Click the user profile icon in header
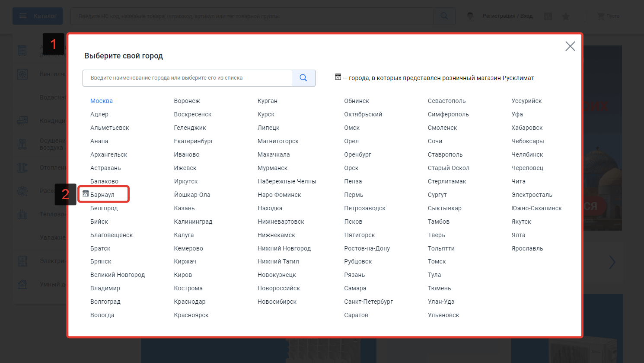The width and height of the screenshot is (644, 363). click(x=470, y=16)
